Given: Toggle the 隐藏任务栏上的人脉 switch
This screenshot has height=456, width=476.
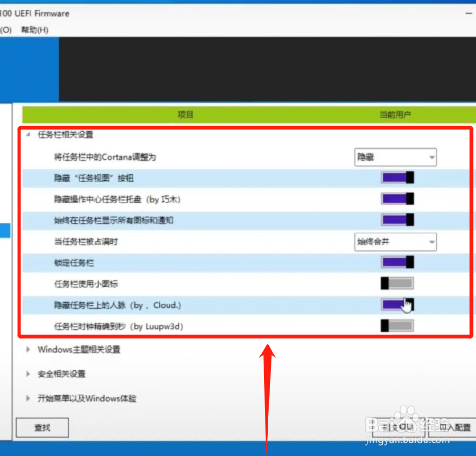Looking at the screenshot, I should [x=397, y=304].
